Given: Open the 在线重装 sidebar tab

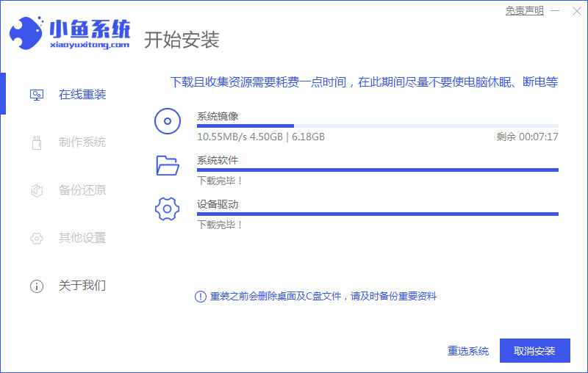Looking at the screenshot, I should tap(82, 95).
